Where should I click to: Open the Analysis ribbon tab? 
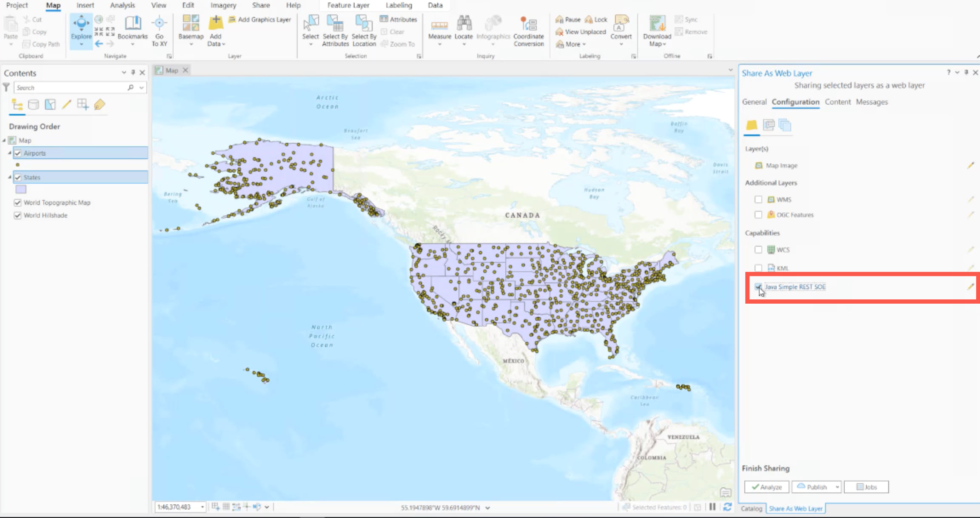[122, 5]
